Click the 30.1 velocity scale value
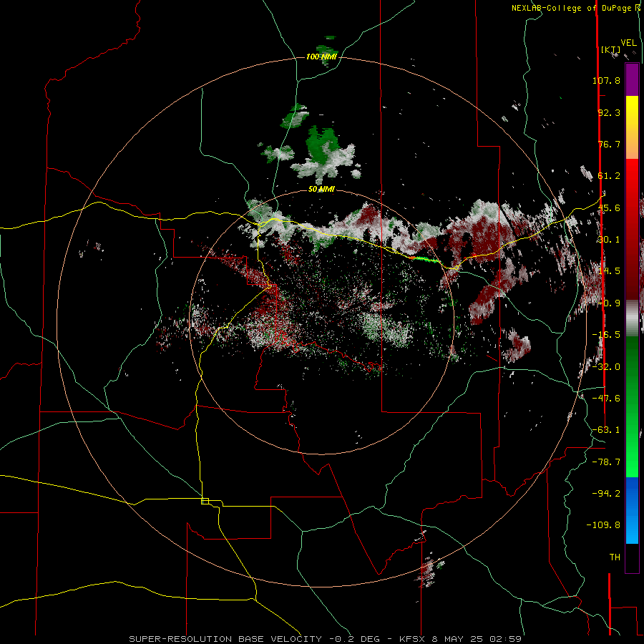Screen dimensions: 644x644 609,240
